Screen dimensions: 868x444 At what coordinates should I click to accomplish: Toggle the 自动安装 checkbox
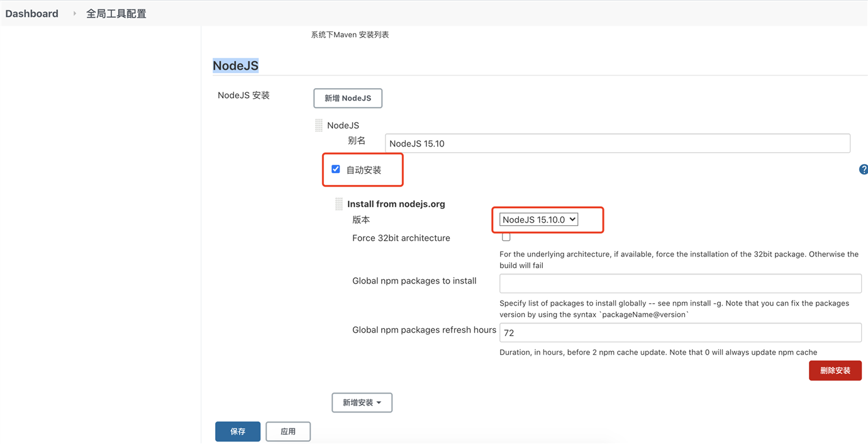click(x=336, y=169)
